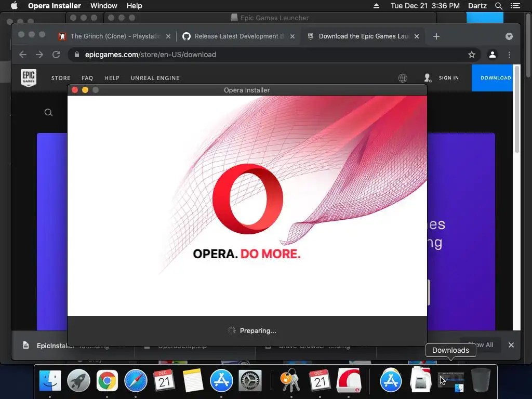Click the Epic store search magnifier

click(48, 113)
